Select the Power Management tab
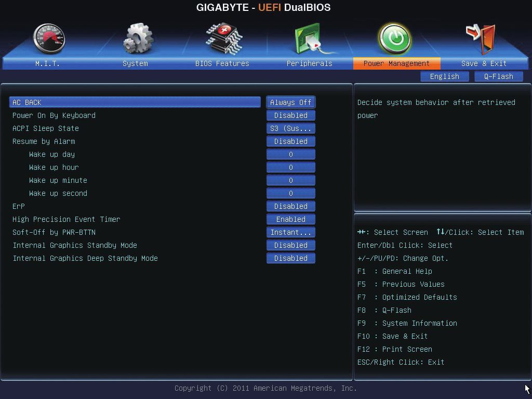 coord(396,63)
